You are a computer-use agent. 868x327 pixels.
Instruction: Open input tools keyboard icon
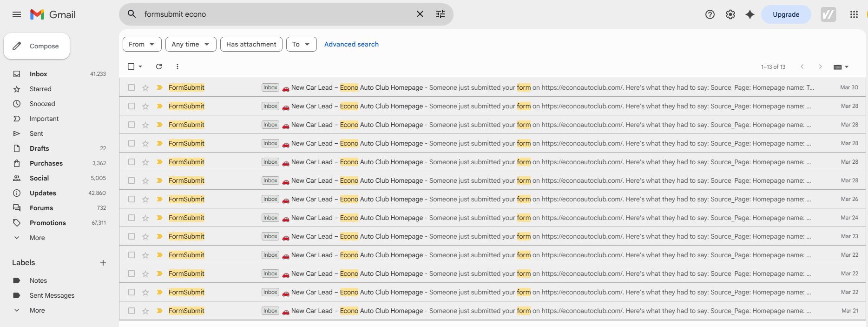(841, 67)
